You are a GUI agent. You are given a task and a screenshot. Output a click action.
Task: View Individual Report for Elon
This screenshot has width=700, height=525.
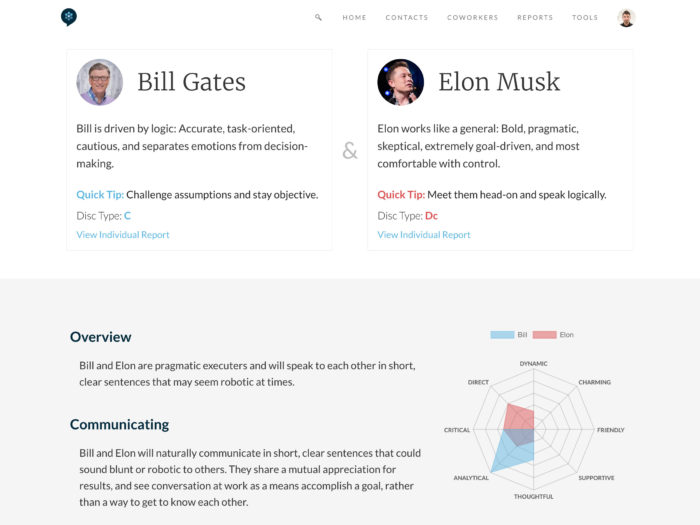(x=424, y=235)
